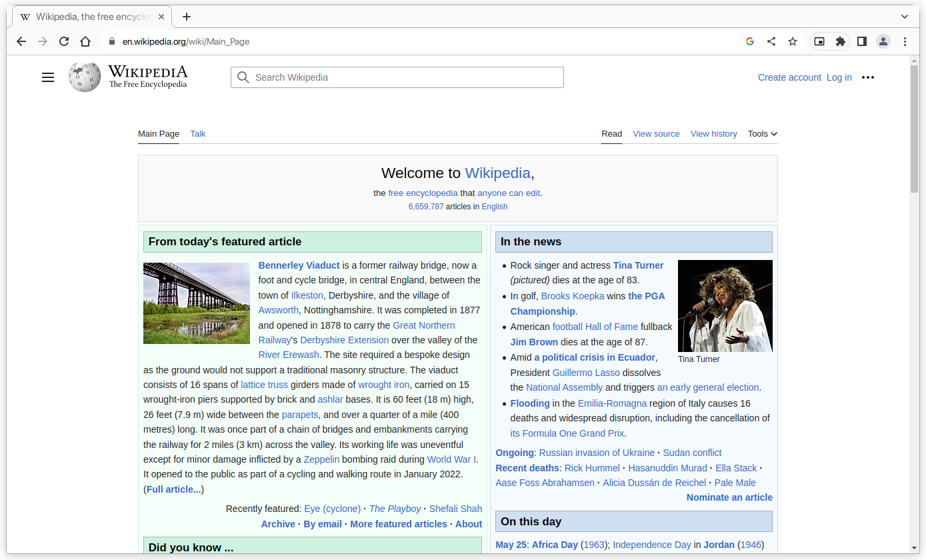Open the View source tab
The height and width of the screenshot is (560, 926).
(656, 134)
